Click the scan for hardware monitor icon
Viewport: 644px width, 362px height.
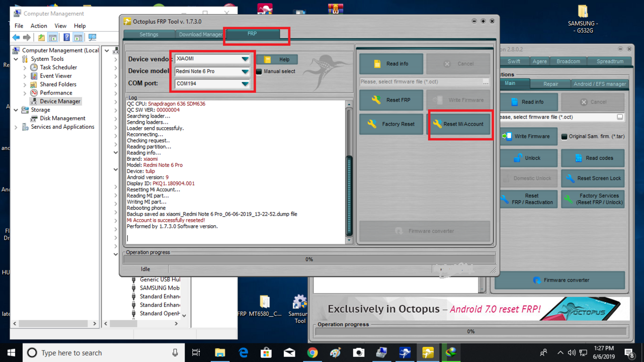[x=92, y=38]
